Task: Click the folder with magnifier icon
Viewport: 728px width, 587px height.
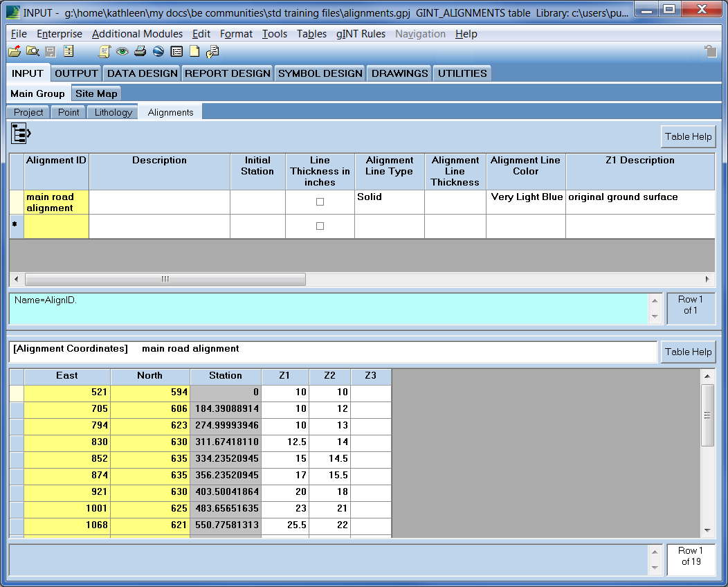Action: click(33, 51)
